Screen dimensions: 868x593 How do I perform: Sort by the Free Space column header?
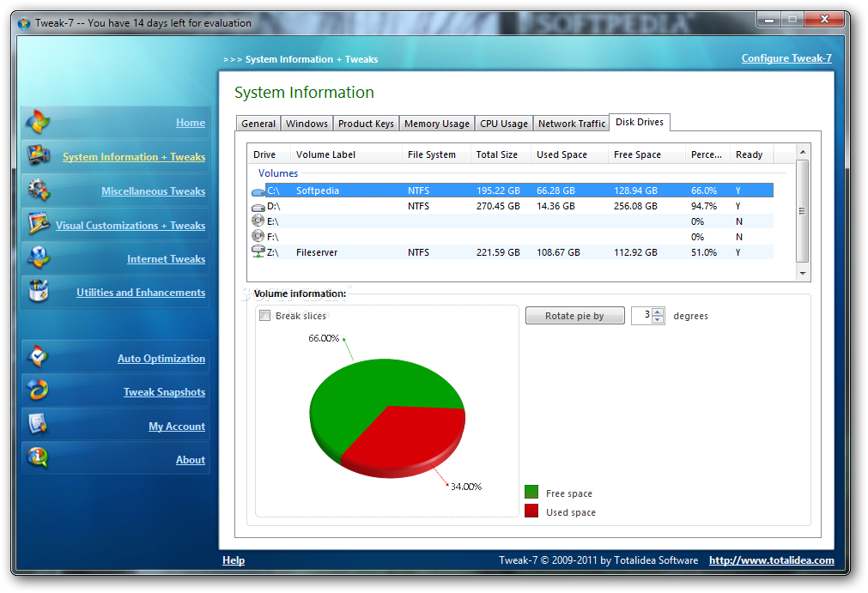646,154
